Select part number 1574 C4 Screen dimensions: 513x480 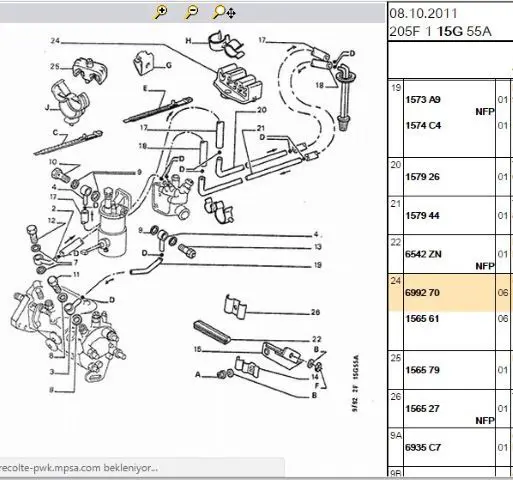[x=423, y=125]
